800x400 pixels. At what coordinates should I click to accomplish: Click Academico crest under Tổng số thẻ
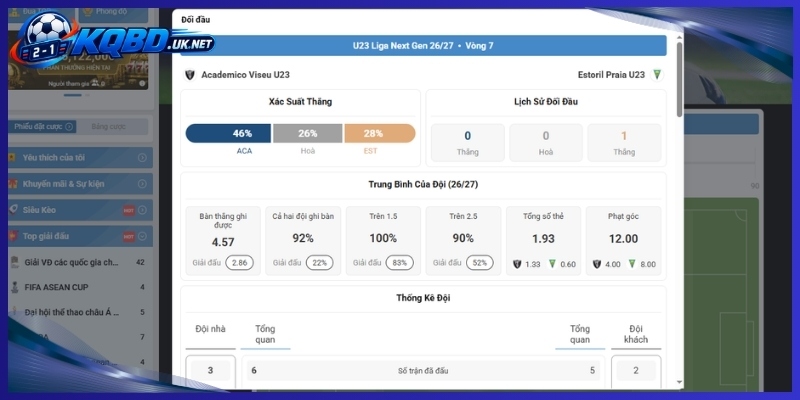(516, 264)
